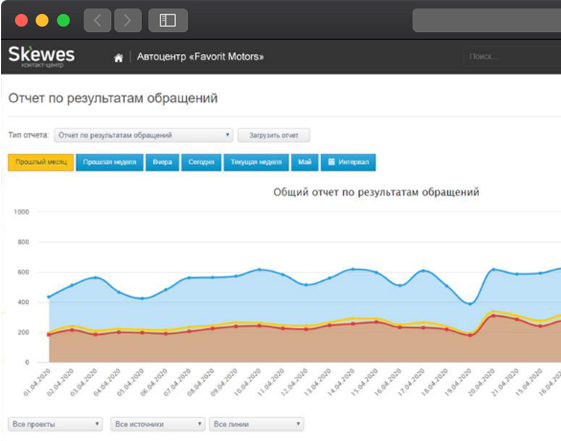
Task: Click the Загрузить отчет button
Action: [x=274, y=135]
